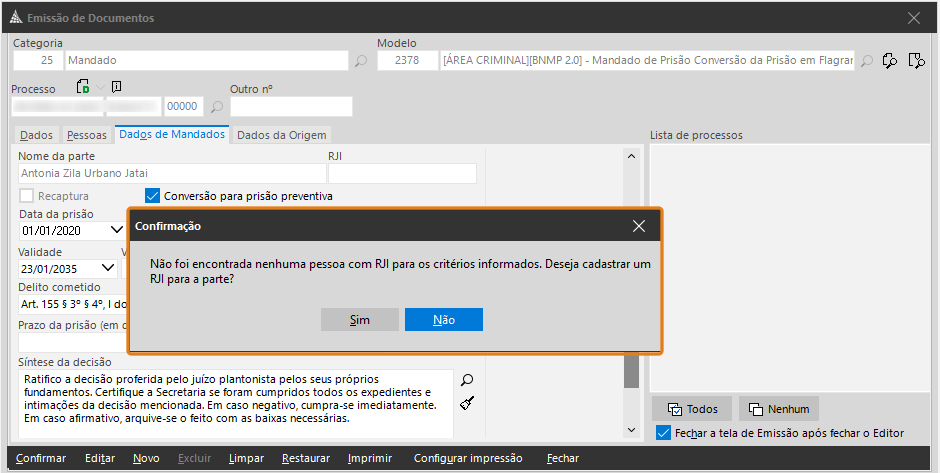
Task: Click the search magnifier beside the Categoria field
Action: [x=361, y=61]
